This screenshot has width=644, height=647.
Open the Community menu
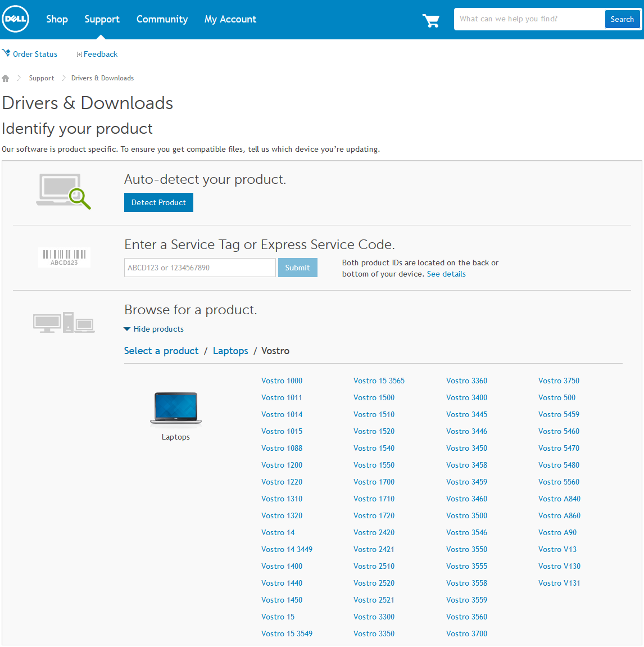pos(162,20)
